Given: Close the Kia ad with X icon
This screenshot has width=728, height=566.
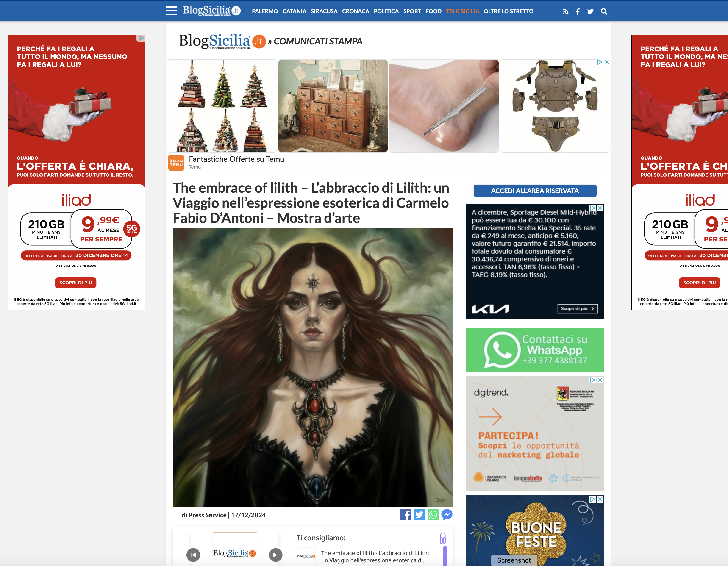Looking at the screenshot, I should coord(600,208).
